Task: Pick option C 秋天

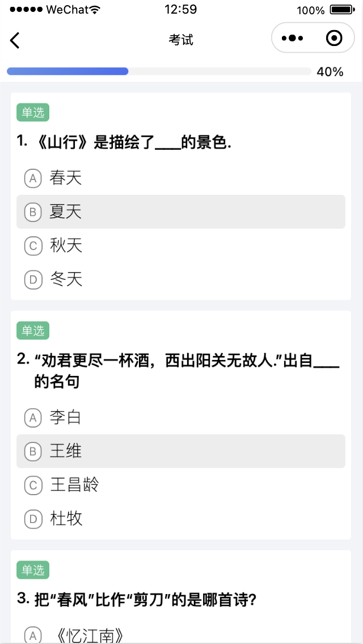Action: pos(180,245)
